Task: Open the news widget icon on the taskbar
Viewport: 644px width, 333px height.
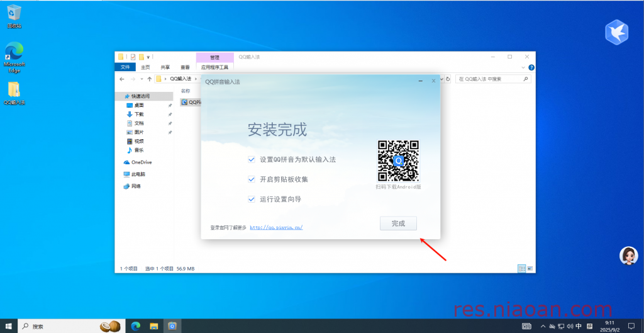Action: coord(526,327)
